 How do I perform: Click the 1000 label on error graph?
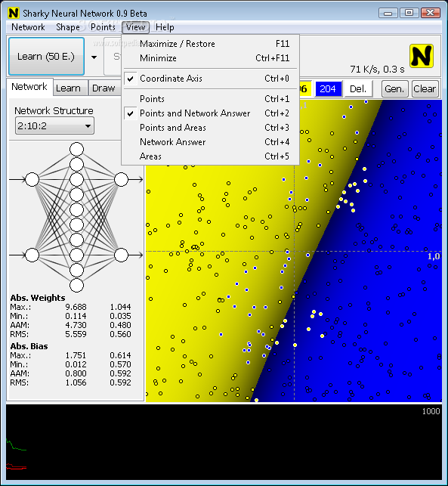pos(431,411)
